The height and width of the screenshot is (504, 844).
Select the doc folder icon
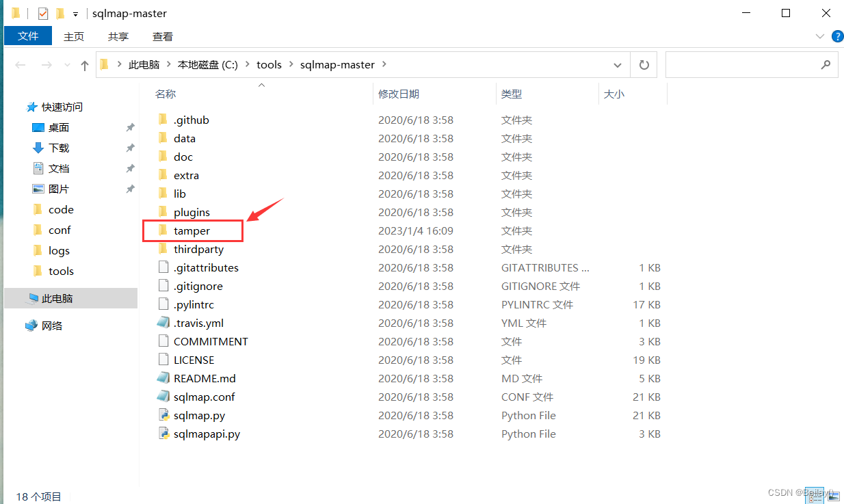(x=163, y=157)
